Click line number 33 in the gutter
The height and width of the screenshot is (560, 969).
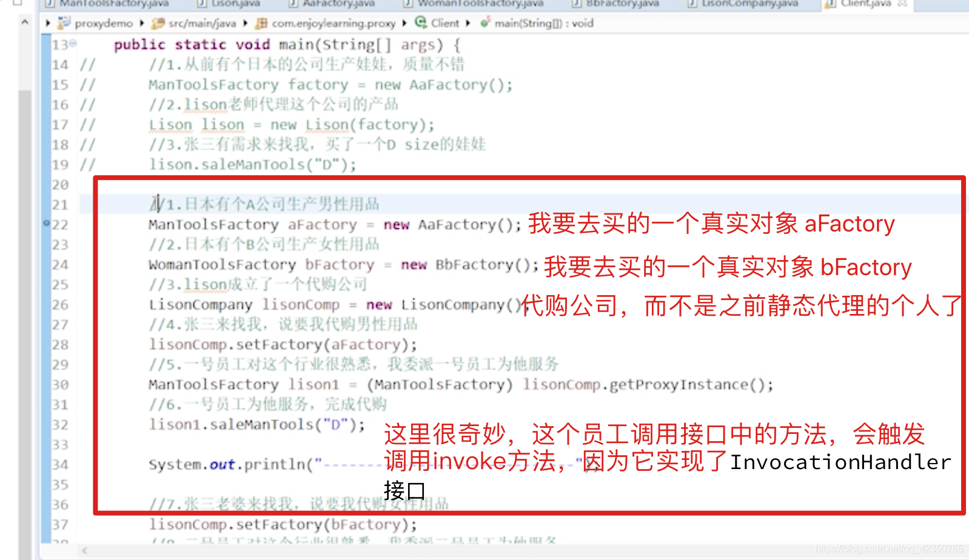tap(60, 445)
